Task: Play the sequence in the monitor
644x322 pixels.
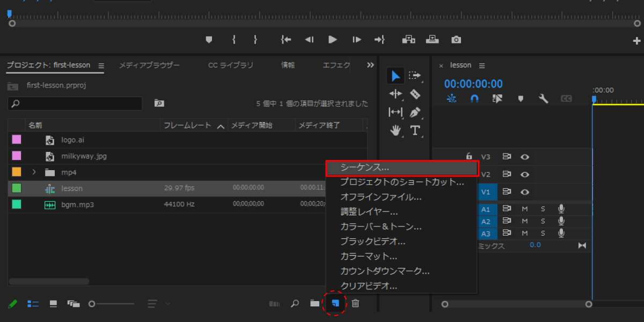Action: pyautogui.click(x=333, y=39)
